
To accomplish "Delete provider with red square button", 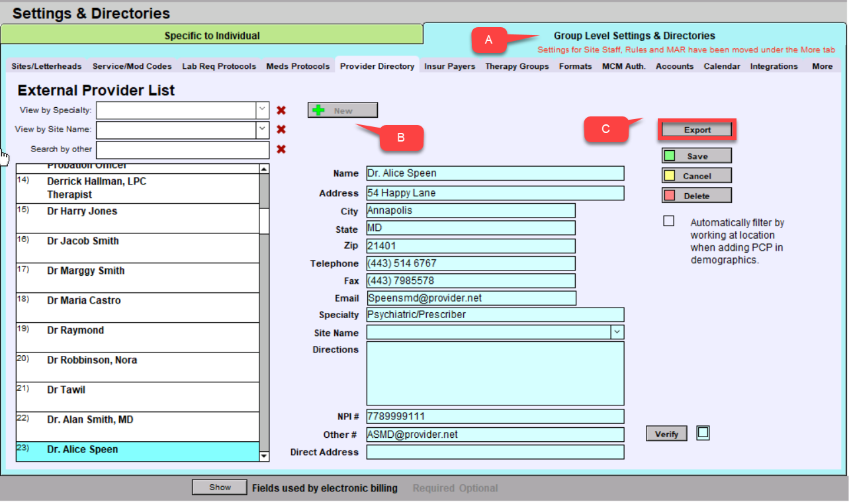I will [x=696, y=196].
